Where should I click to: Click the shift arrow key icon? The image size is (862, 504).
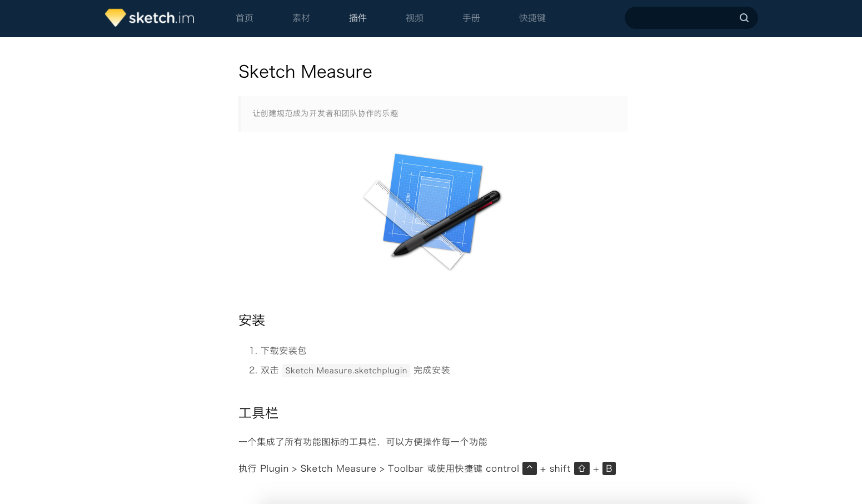point(582,468)
